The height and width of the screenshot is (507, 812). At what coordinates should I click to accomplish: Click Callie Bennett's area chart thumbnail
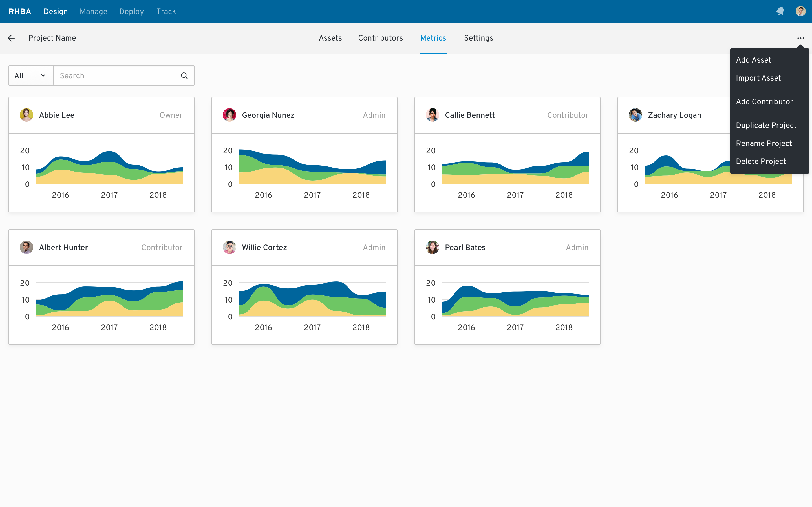[507, 172]
